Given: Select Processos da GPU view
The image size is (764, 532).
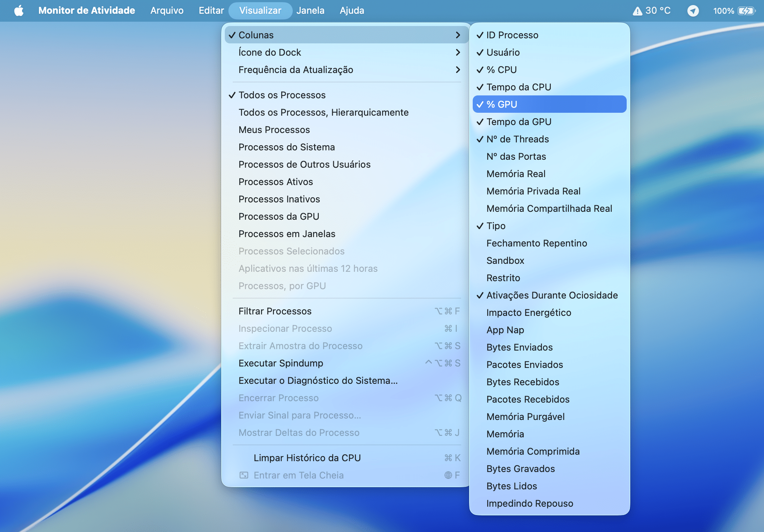Looking at the screenshot, I should click(x=279, y=216).
